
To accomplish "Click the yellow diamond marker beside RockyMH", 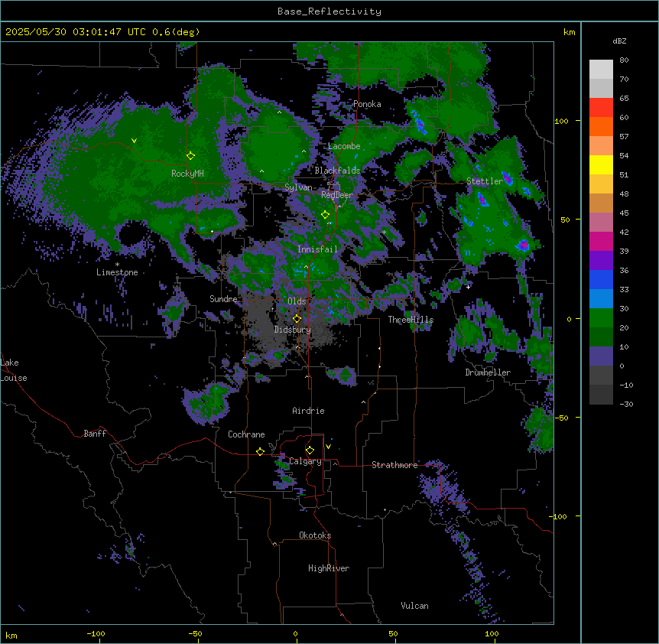I will [190, 155].
